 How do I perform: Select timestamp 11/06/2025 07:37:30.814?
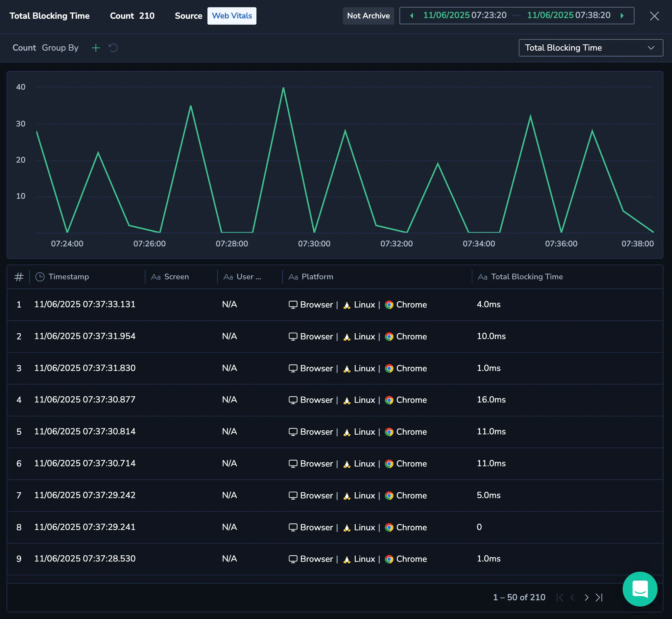pos(85,431)
